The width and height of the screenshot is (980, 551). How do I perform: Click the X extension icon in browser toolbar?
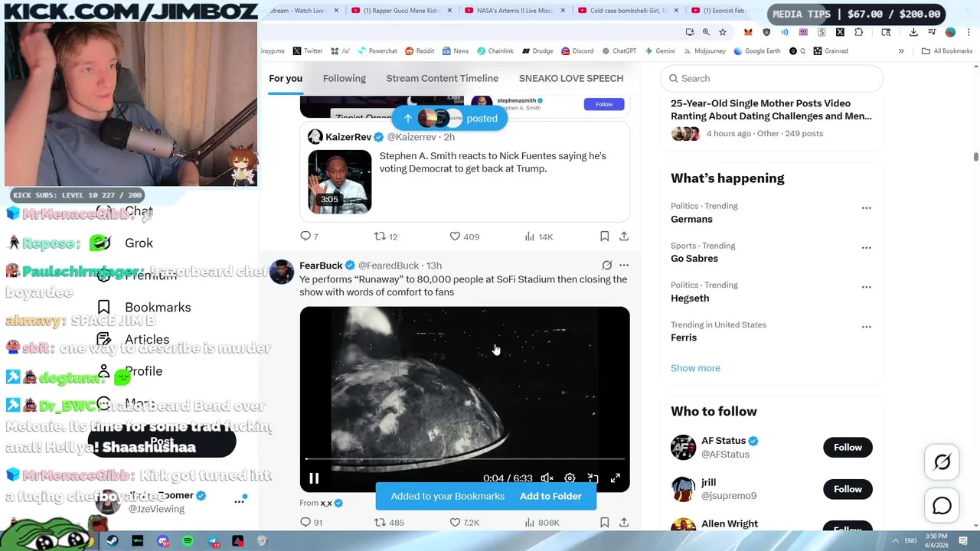coord(840,32)
